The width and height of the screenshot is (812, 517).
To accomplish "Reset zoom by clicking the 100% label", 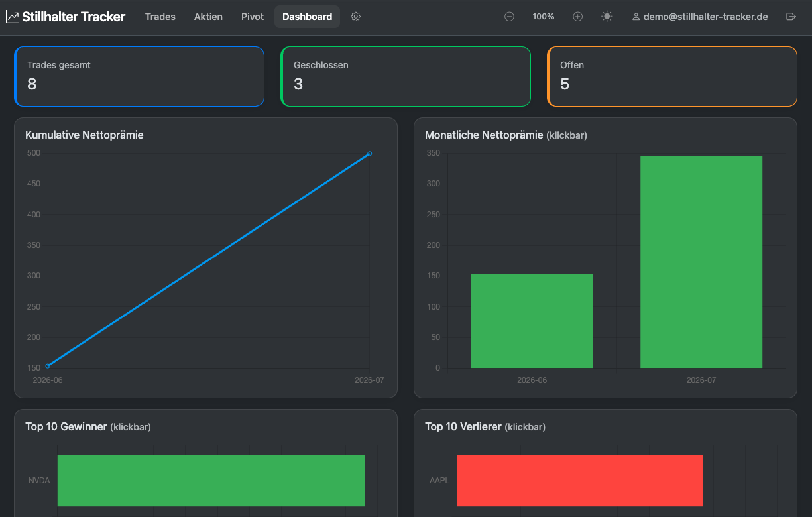I will (x=544, y=17).
